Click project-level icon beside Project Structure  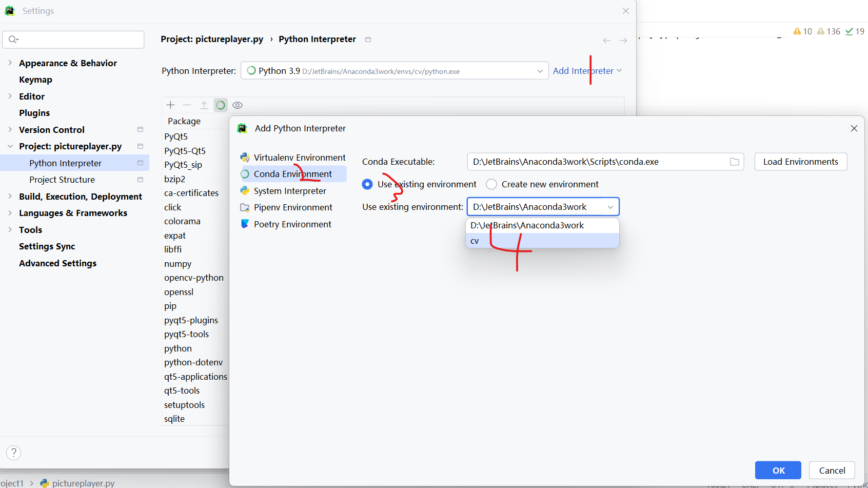(x=140, y=180)
